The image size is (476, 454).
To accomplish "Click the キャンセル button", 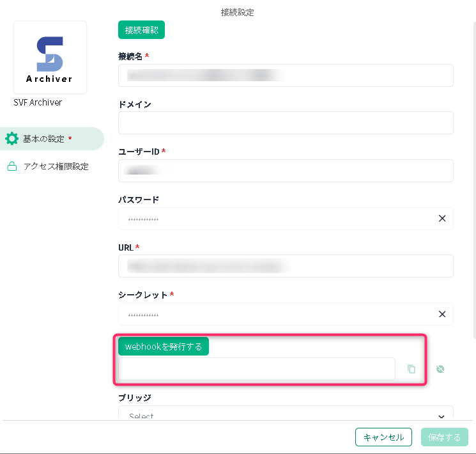I will coord(383,437).
